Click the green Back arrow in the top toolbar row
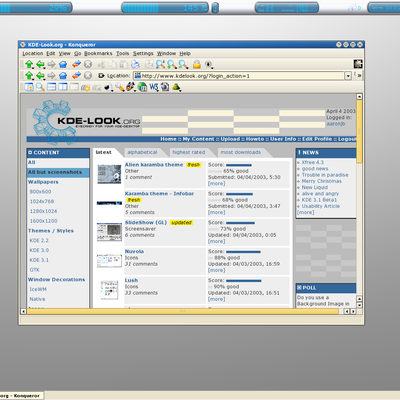Screen dimensions: 400x400 coord(40,64)
